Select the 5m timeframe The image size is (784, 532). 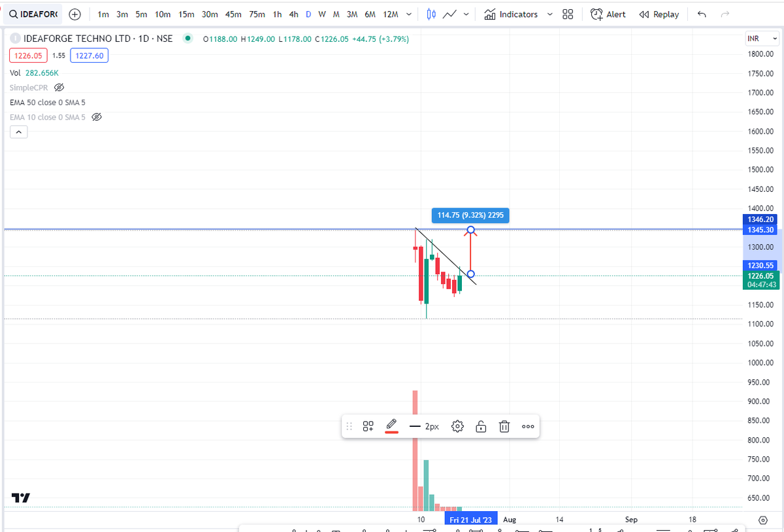[x=141, y=14]
